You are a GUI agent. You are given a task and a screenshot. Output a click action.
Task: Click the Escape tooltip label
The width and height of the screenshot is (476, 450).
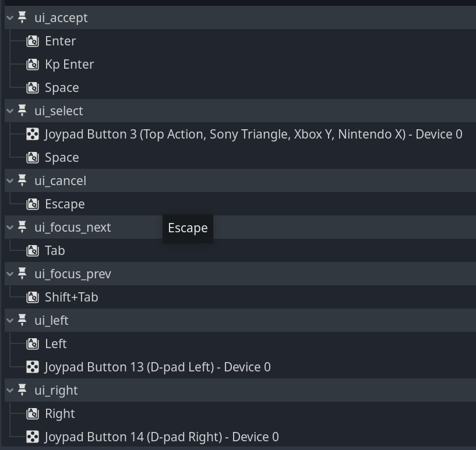187,228
